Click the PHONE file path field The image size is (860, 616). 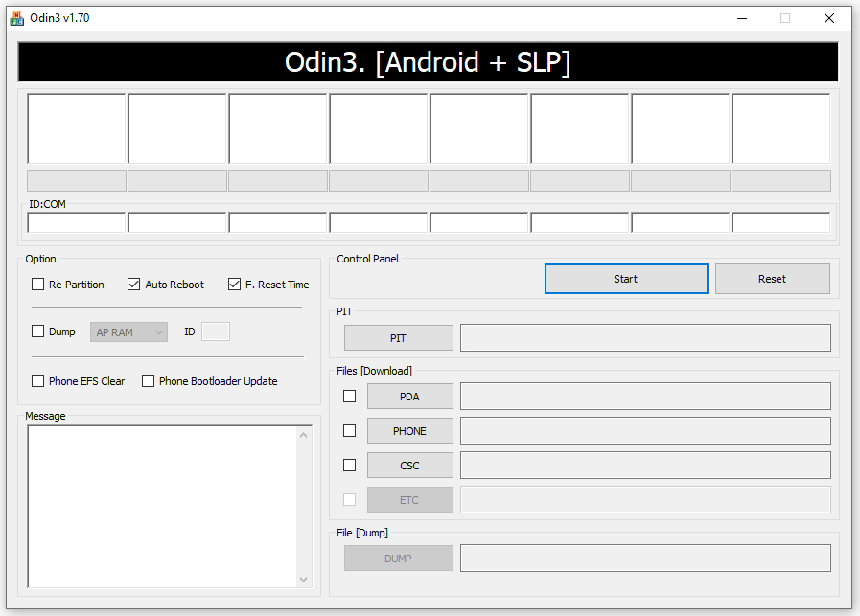click(645, 431)
